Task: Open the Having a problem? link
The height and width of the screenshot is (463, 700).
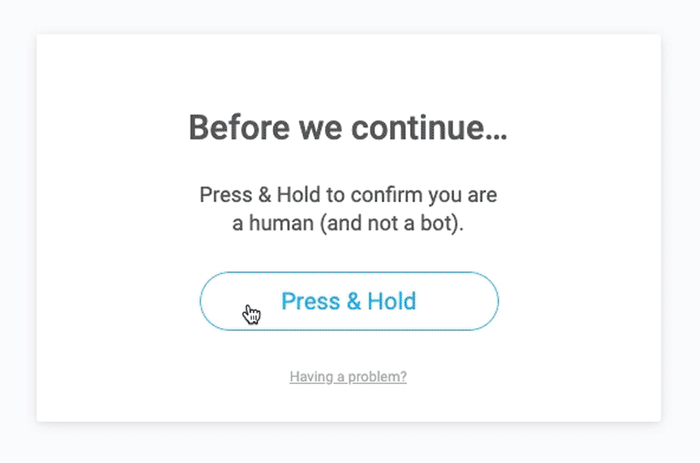Action: click(348, 377)
